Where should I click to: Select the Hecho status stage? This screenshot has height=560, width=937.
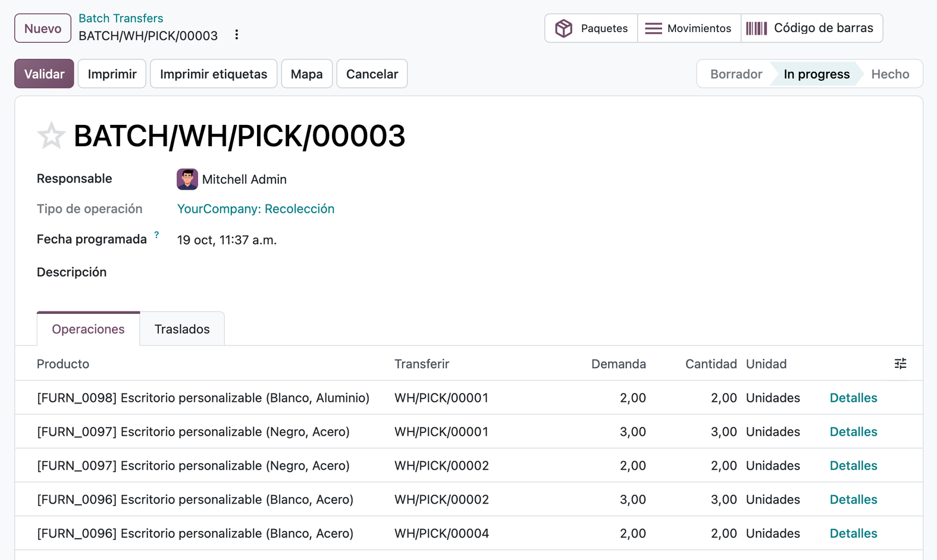[890, 74]
